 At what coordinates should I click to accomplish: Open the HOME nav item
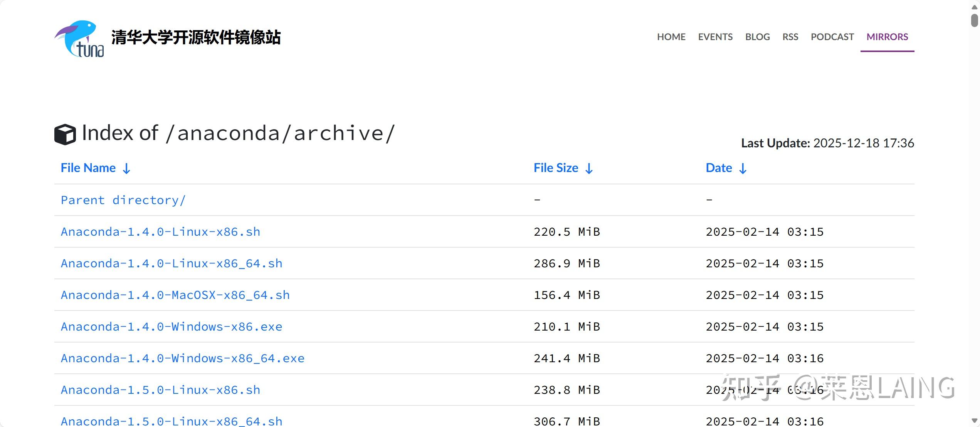[671, 37]
